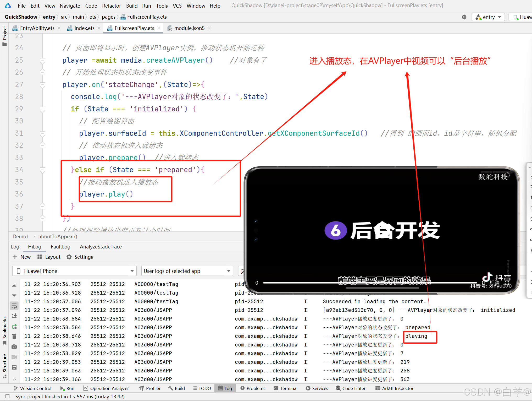Viewport: 532px width, 401px height.
Task: Click the target gear icon in toolbar
Action: coord(464,17)
